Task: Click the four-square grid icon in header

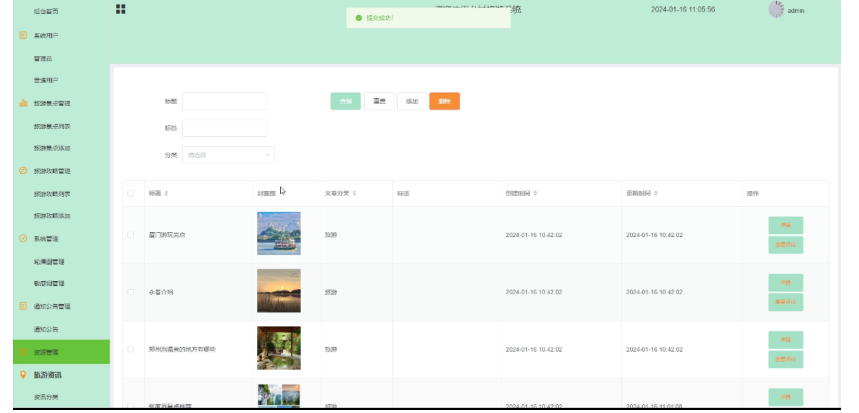Action: tap(121, 9)
